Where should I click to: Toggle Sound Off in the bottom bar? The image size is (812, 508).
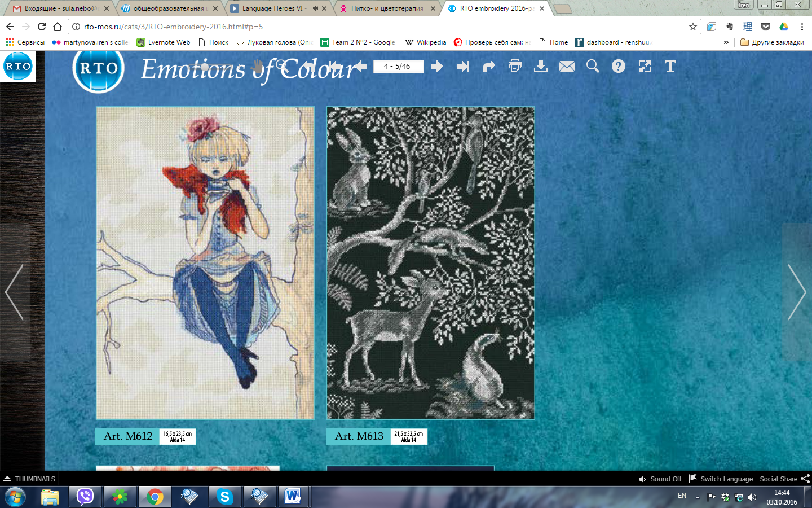(x=660, y=479)
